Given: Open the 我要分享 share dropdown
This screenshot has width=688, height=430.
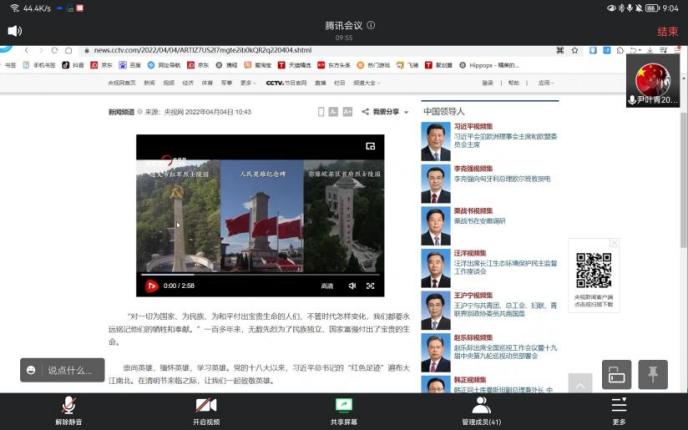Looking at the screenshot, I should pos(386,112).
